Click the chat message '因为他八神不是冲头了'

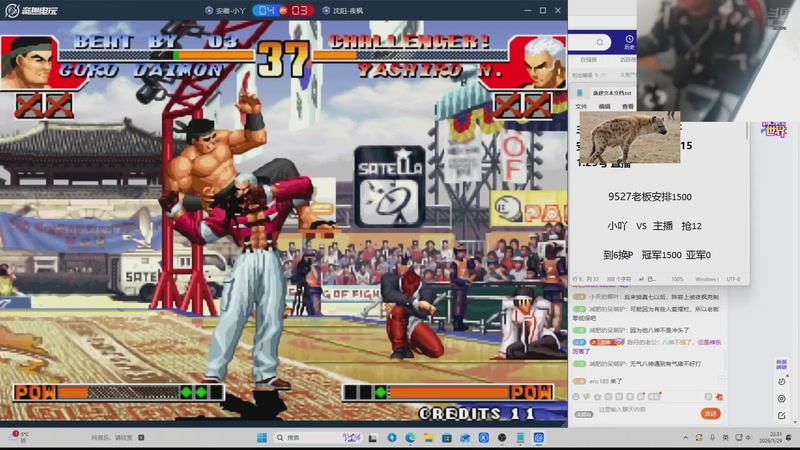(659, 330)
